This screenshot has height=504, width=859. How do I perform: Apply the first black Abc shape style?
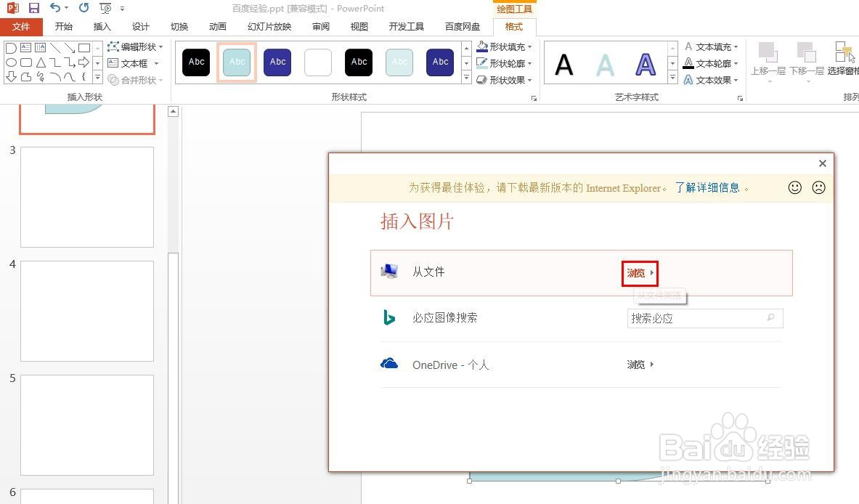(x=196, y=62)
